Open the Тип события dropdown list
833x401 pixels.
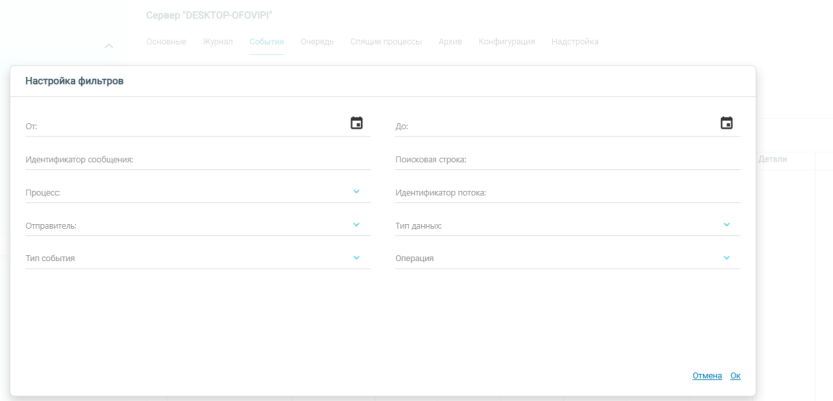coord(356,257)
